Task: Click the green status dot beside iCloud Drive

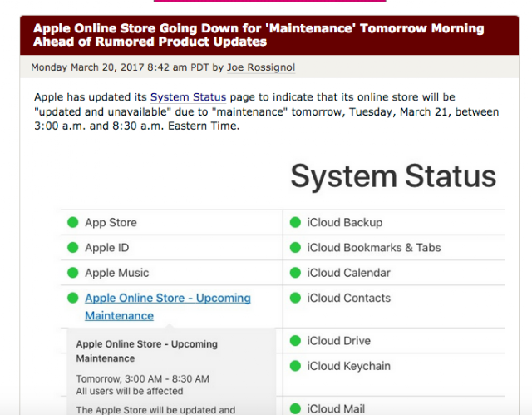Action: point(296,341)
